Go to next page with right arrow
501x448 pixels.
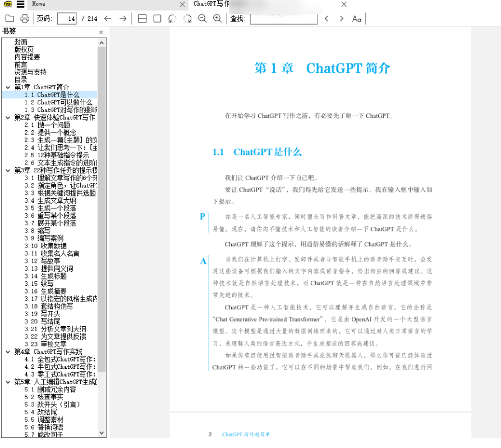coord(123,19)
